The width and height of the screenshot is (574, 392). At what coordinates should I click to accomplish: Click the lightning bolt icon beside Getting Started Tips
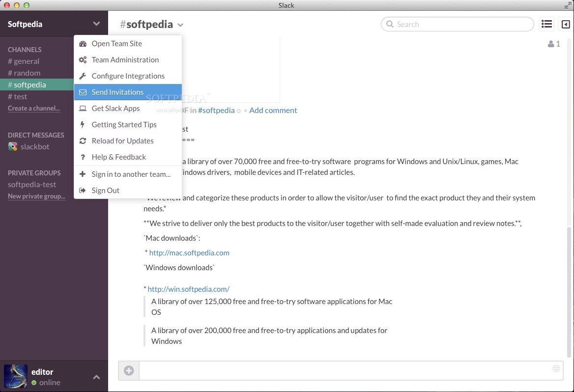pos(83,124)
